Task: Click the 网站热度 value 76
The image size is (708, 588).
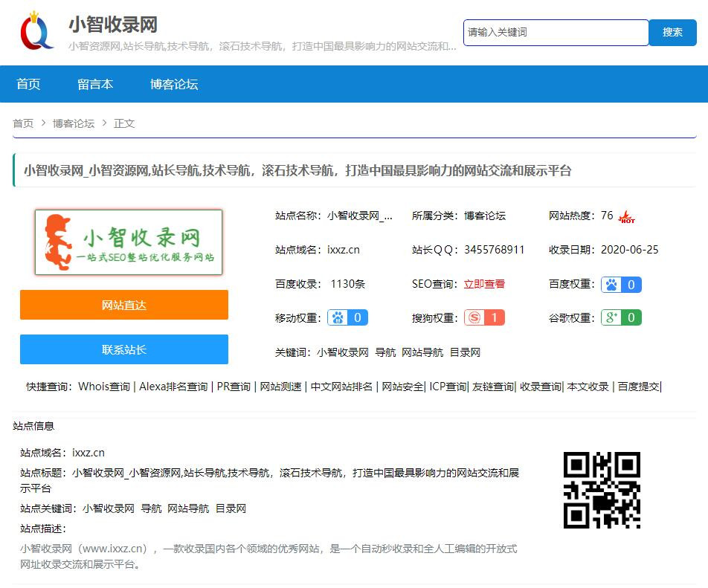Action: click(x=607, y=216)
